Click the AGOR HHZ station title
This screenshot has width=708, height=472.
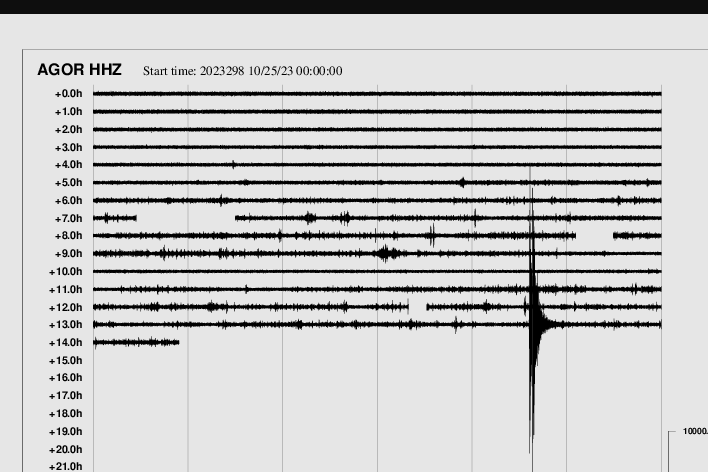point(79,70)
